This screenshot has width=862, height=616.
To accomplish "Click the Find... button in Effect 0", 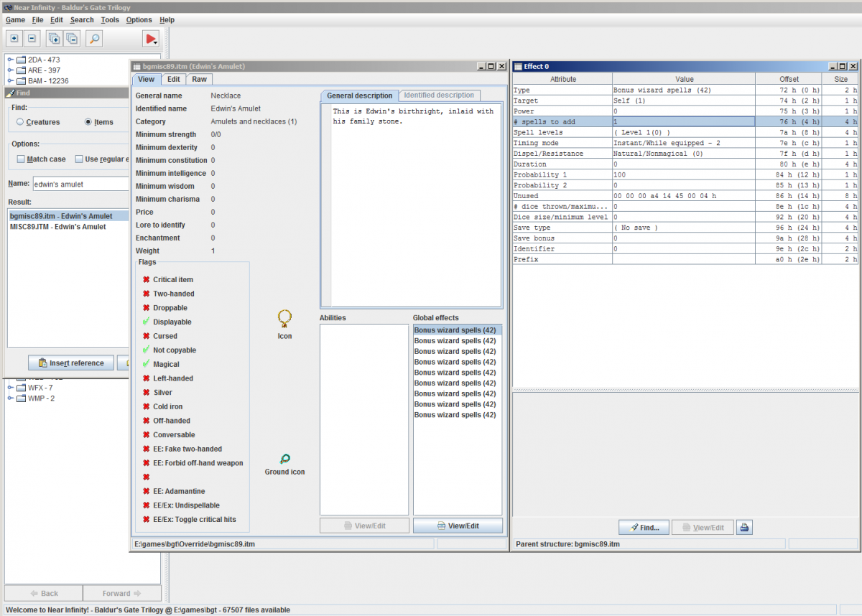I will point(644,528).
